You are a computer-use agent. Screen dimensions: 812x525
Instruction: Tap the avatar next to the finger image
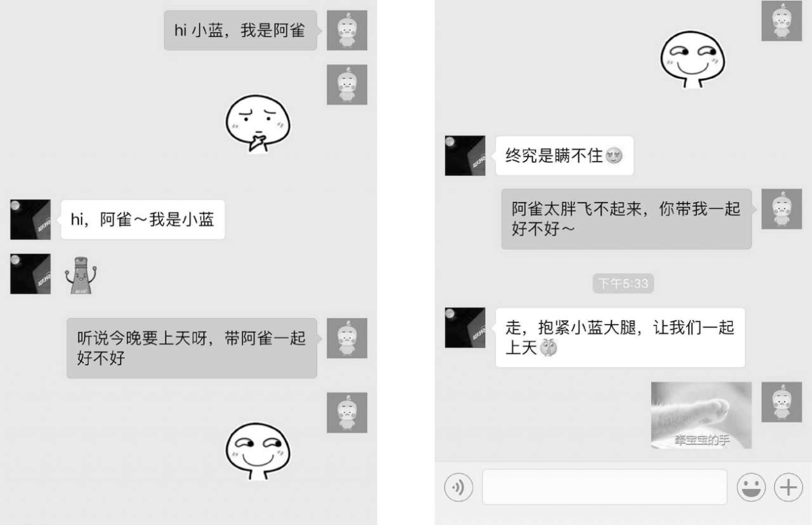pos(782,402)
